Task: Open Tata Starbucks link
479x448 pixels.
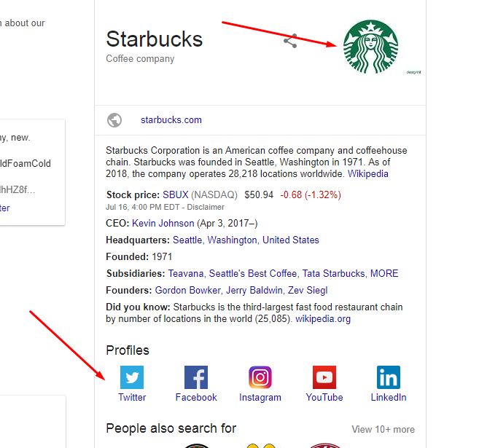Action: 334,273
